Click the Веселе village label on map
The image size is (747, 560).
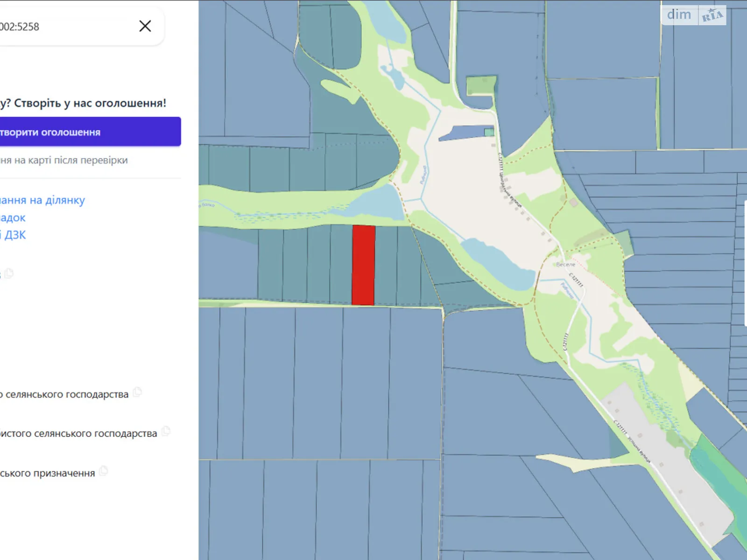point(566,265)
